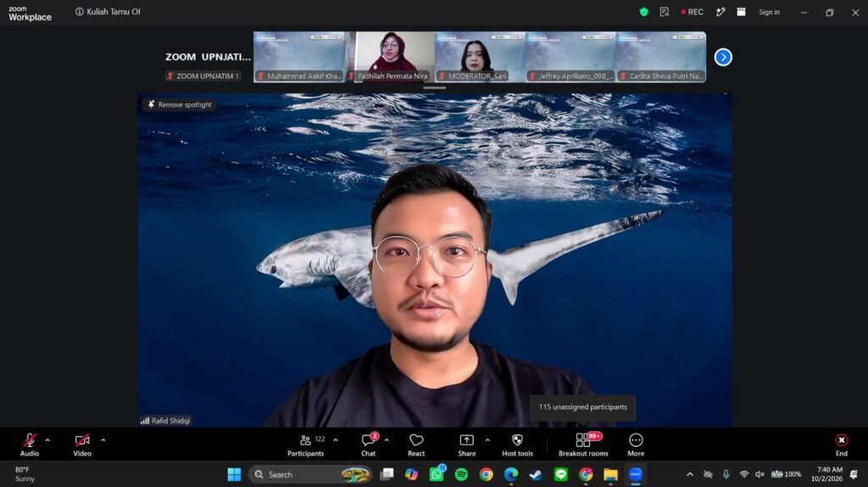868x487 pixels.
Task: Open the clock showing 7:40 AM
Action: tap(826, 474)
